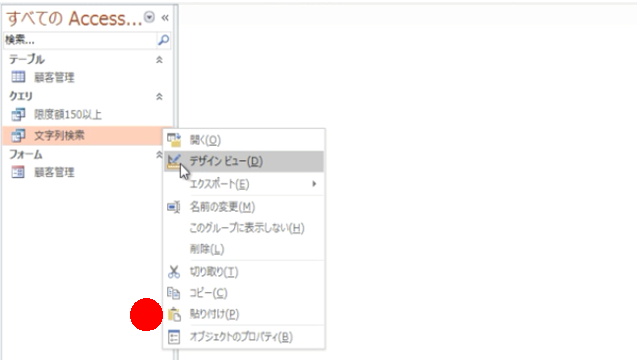The image size is (640, 360).
Task: Click the magnifier search icon in navigation pane
Action: tap(163, 40)
